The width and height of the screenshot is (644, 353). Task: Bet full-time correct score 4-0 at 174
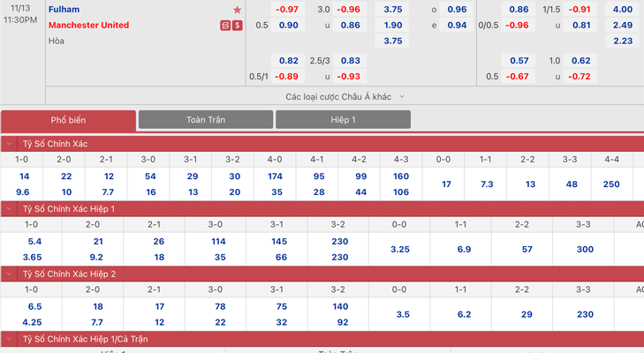coord(275,176)
